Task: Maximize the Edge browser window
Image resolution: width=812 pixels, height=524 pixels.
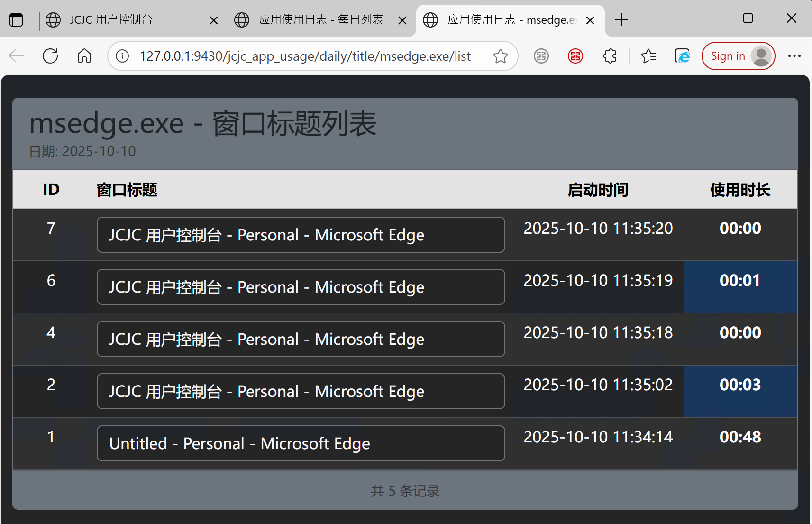Action: (x=748, y=18)
